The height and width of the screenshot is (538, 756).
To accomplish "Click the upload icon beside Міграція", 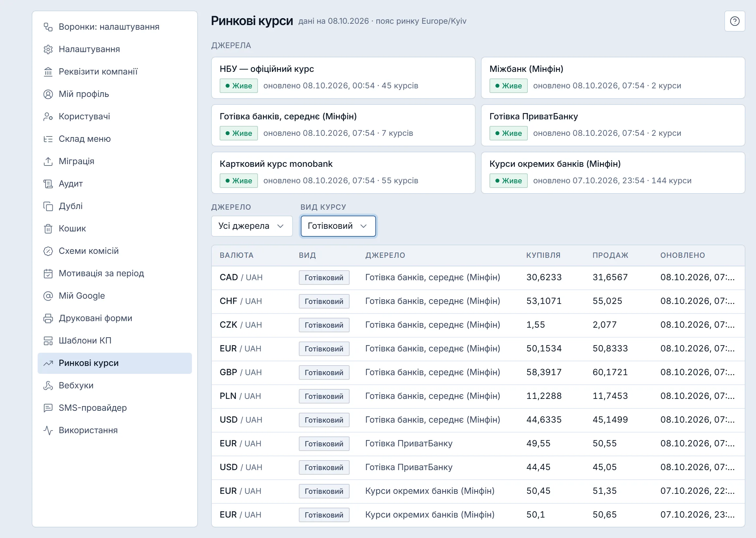I will (x=48, y=161).
